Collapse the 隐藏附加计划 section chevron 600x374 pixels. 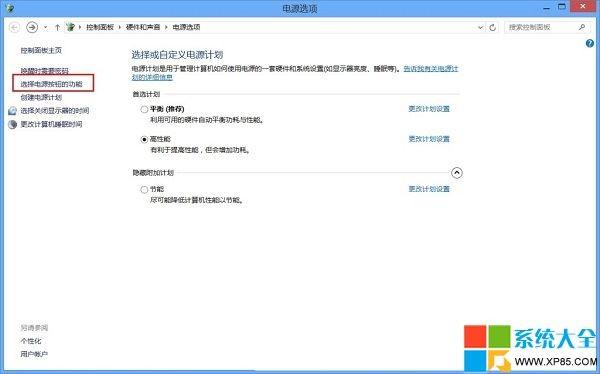[457, 173]
